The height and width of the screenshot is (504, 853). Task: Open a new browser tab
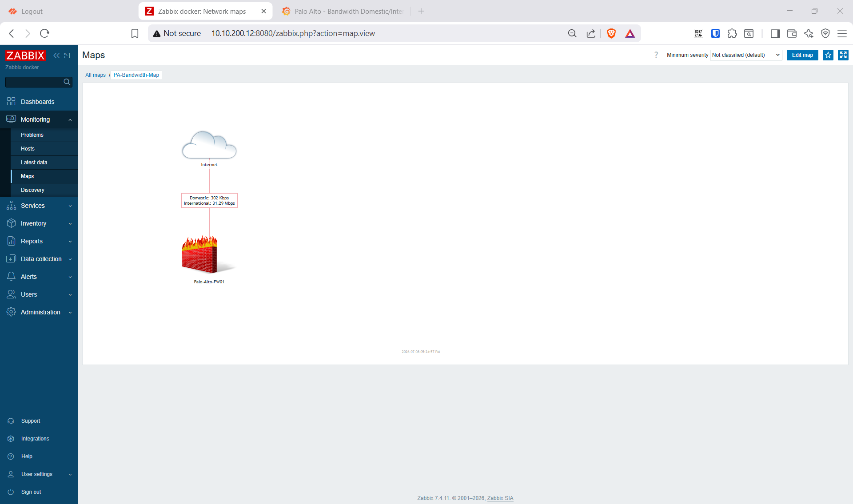(421, 12)
